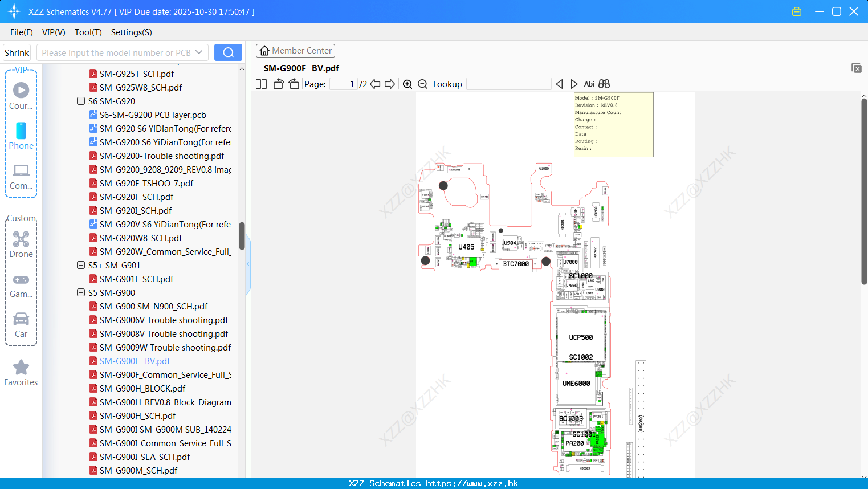Zoom out of the PDF
The height and width of the screenshot is (489, 868).
coord(423,84)
